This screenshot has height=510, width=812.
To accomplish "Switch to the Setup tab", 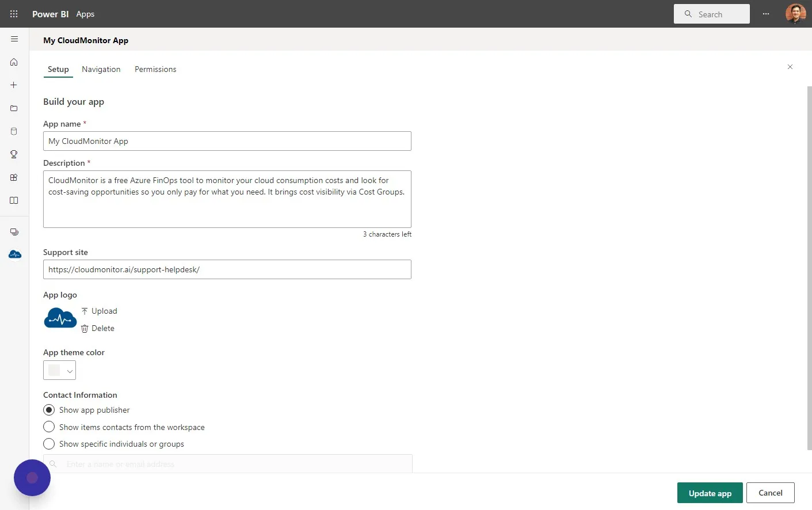I will click(58, 69).
